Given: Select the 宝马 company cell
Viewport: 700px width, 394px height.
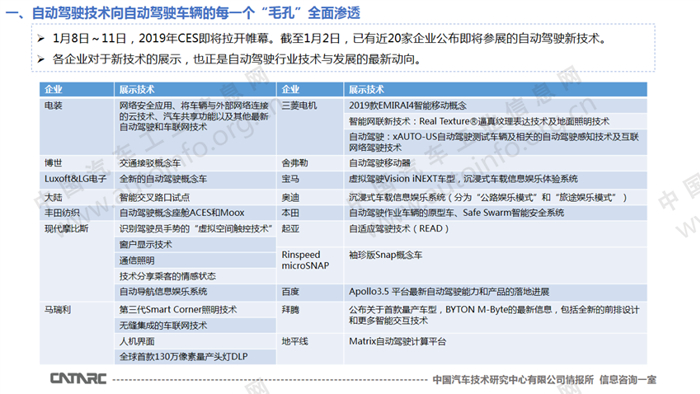Looking at the screenshot, I should 310,179.
